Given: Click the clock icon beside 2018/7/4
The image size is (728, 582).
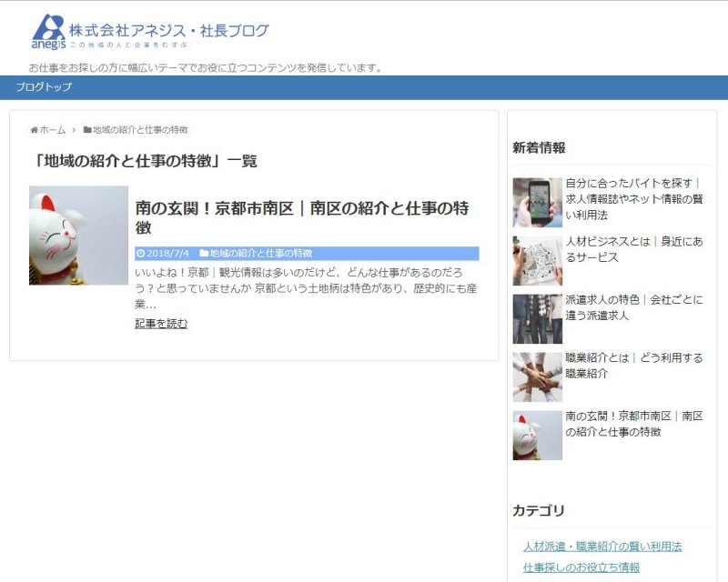Looking at the screenshot, I should [140, 254].
